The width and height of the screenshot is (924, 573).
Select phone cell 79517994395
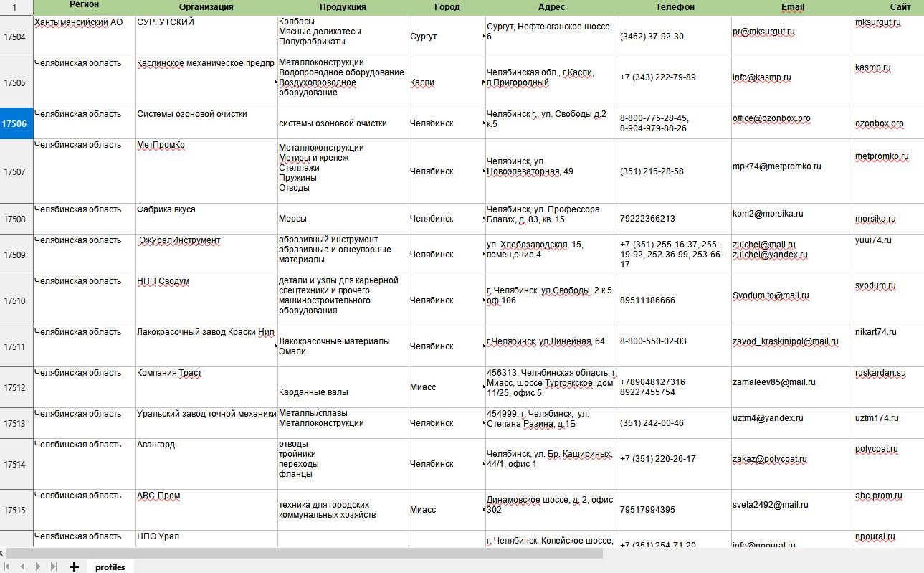647,510
